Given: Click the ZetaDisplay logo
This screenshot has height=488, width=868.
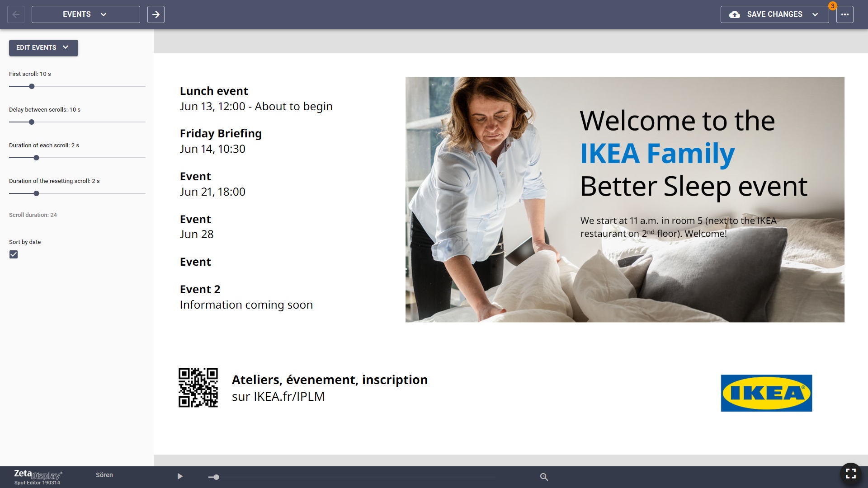Looking at the screenshot, I should (38, 475).
